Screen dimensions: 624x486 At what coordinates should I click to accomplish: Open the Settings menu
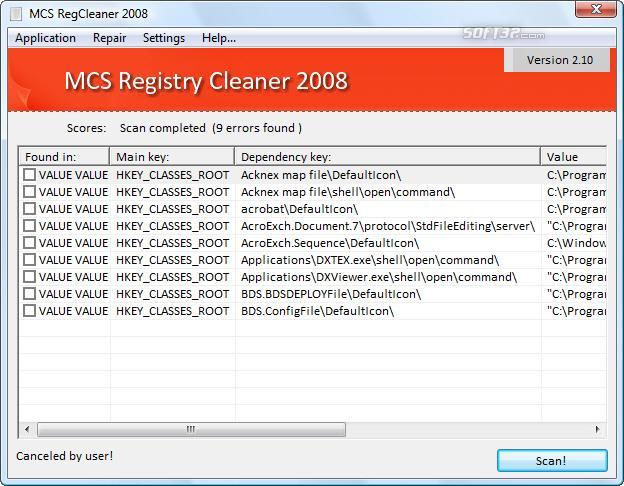(x=164, y=38)
